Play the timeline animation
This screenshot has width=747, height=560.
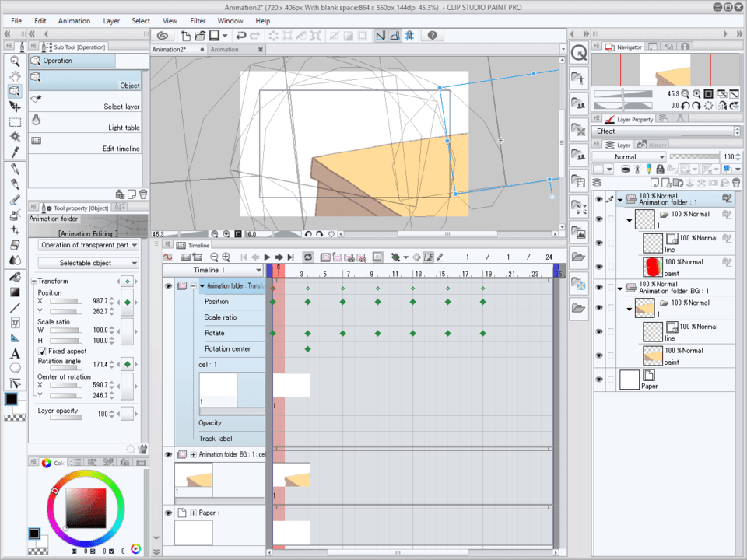point(267,257)
